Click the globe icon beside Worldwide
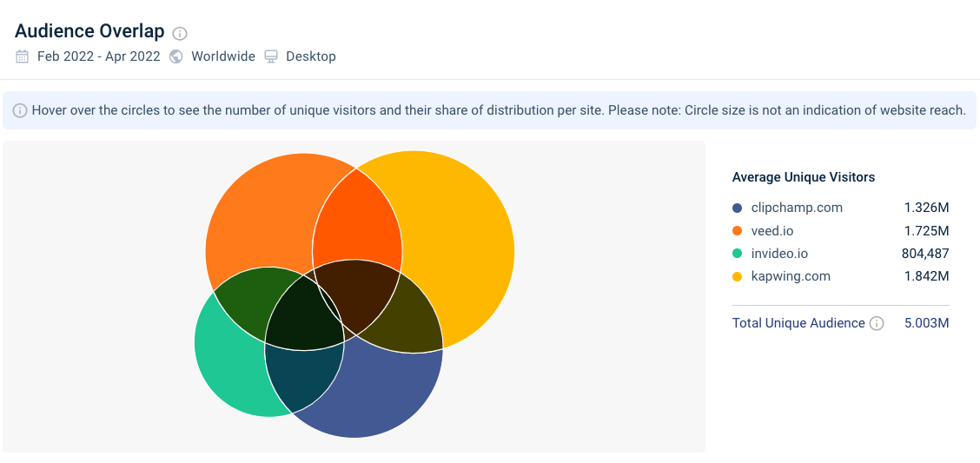This screenshot has height=463, width=980. coord(176,56)
